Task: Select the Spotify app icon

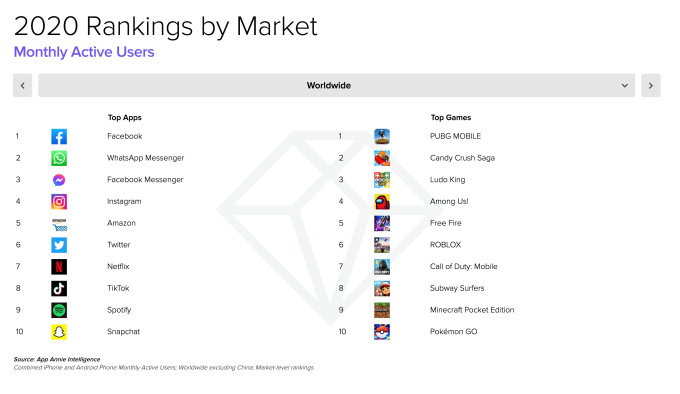Action: (x=59, y=310)
